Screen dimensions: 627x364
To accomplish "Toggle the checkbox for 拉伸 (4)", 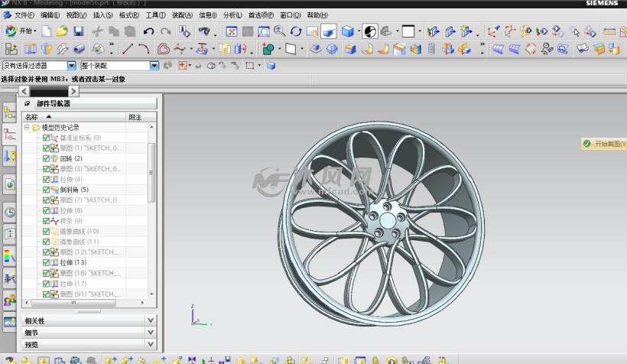I will (x=46, y=179).
